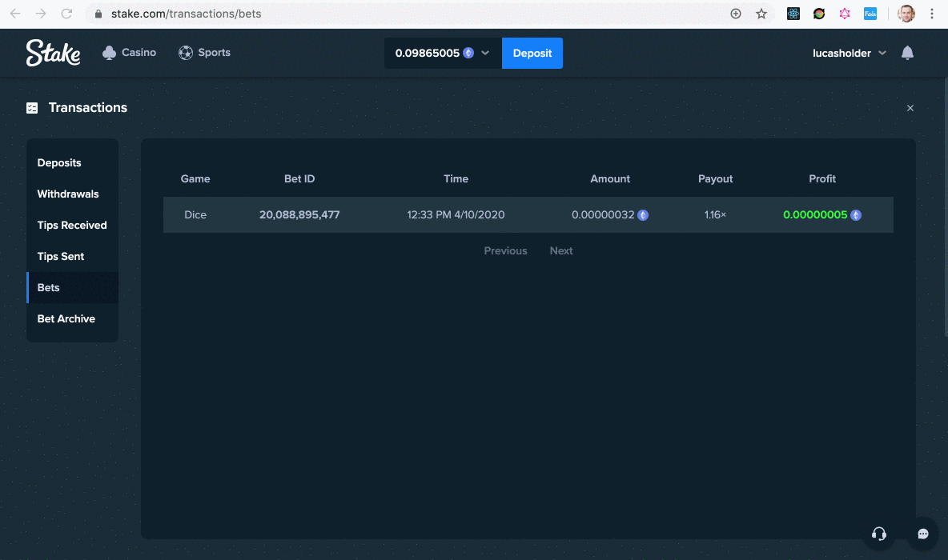This screenshot has height=560, width=948.
Task: Close the Transactions panel
Action: [x=910, y=108]
